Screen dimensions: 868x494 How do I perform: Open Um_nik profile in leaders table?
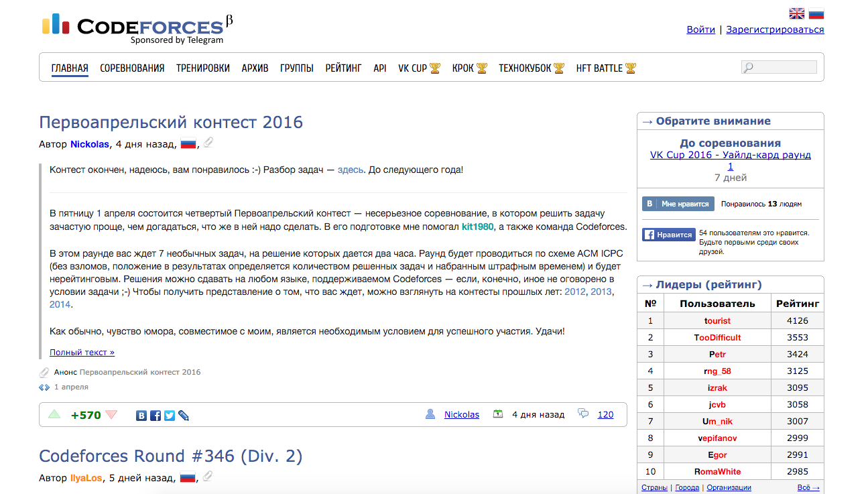pos(717,421)
